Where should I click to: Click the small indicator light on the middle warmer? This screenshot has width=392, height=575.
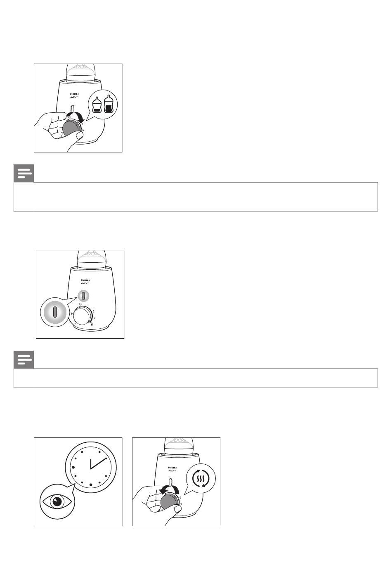(x=83, y=297)
